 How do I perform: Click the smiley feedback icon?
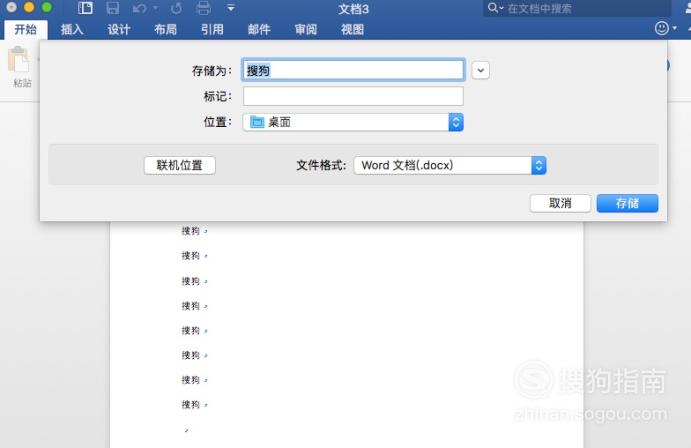[x=661, y=28]
